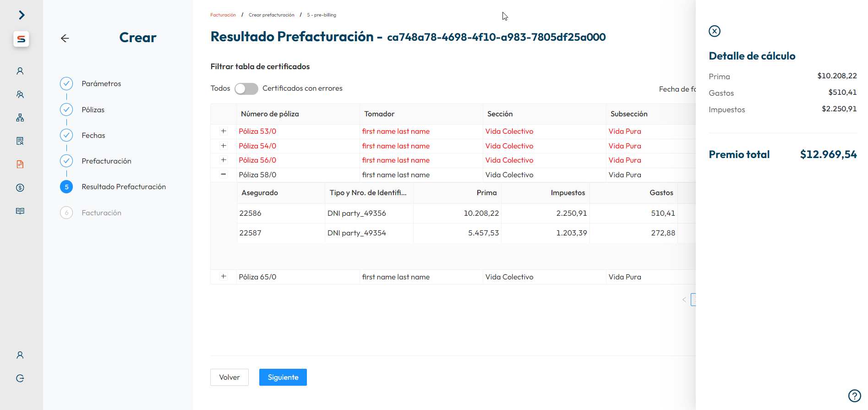Image resolution: width=868 pixels, height=410 pixels.
Task: Open Facturación breadcrumb link
Action: pyautogui.click(x=223, y=15)
